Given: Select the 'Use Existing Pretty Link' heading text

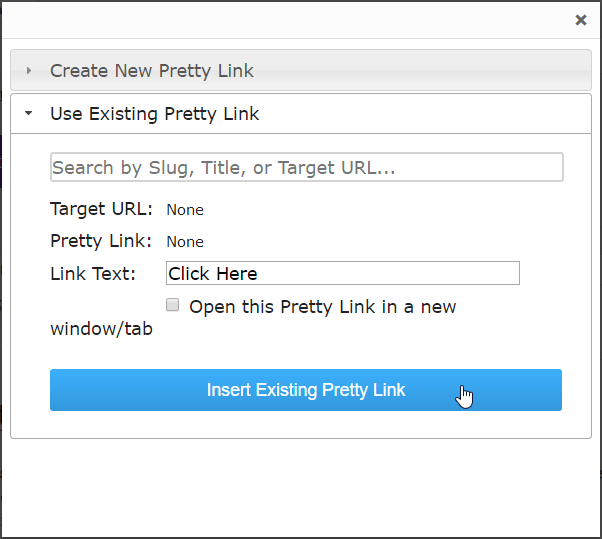Looking at the screenshot, I should pos(154,114).
